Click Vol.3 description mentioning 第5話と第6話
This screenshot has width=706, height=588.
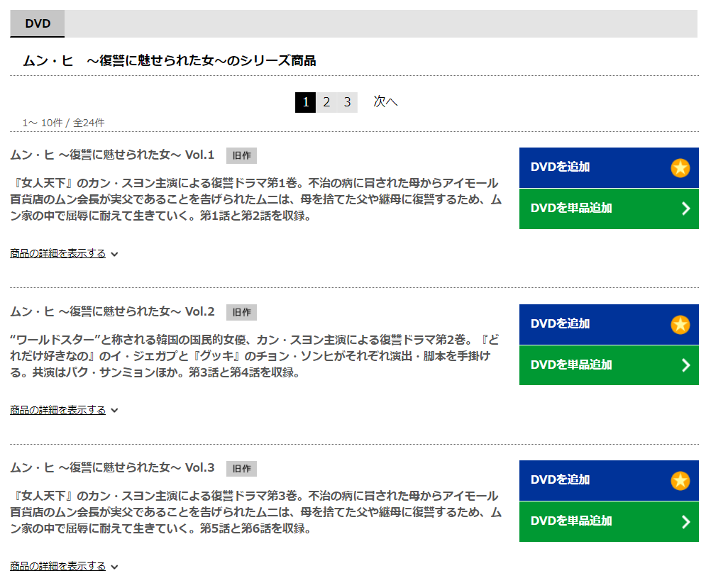255,512
